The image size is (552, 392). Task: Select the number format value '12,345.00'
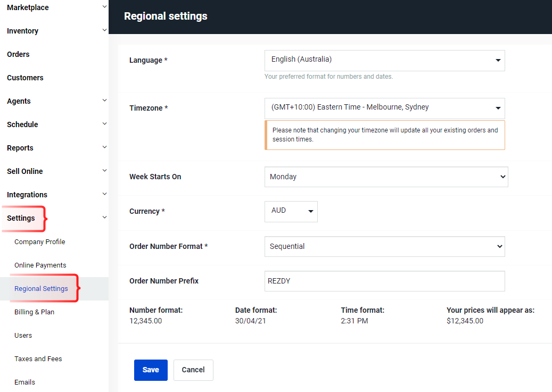[146, 321]
